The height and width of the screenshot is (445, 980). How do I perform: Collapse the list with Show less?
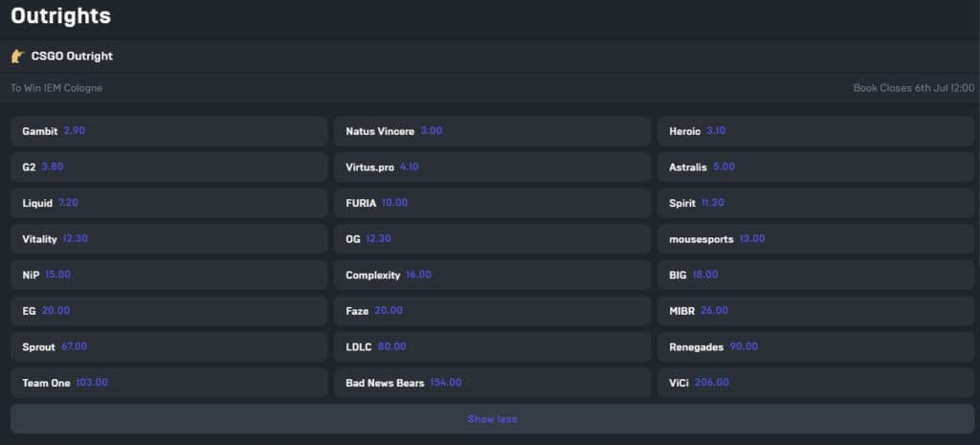(492, 419)
